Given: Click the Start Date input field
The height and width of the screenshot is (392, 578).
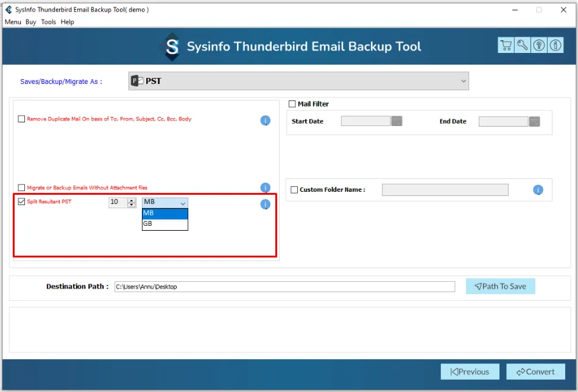Looking at the screenshot, I should pyautogui.click(x=365, y=121).
